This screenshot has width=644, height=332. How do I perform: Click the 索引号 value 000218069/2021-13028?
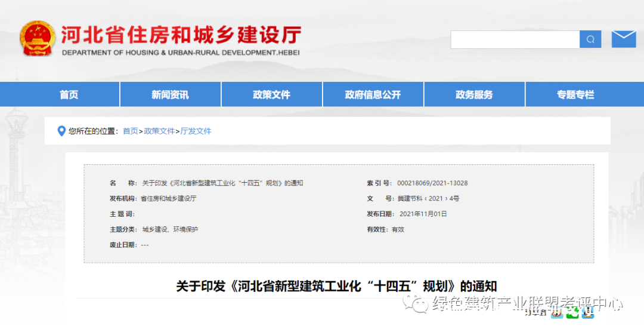point(432,183)
